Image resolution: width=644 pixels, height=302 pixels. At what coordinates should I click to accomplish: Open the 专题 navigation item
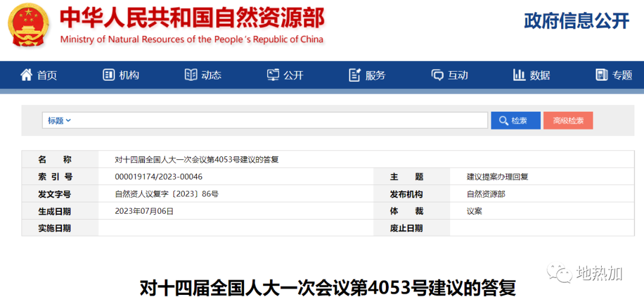click(614, 75)
